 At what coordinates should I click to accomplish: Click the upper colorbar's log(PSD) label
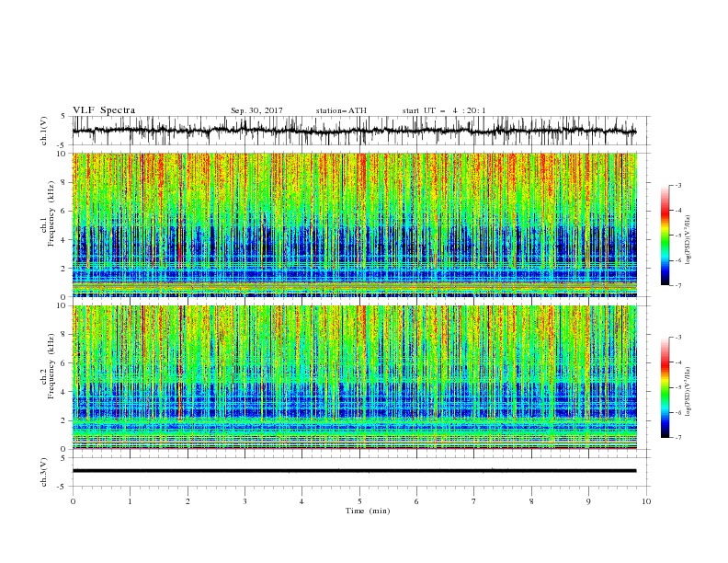(688, 240)
